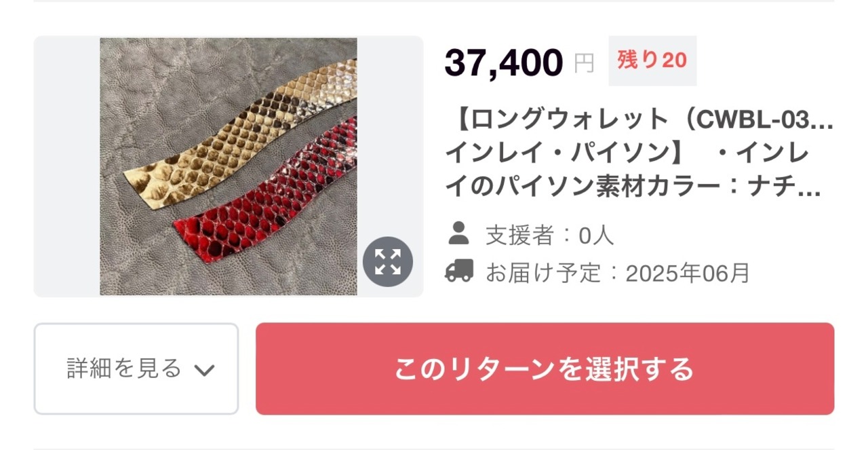
Task: Click the 残り20 remaining stock badge
Action: 652,60
